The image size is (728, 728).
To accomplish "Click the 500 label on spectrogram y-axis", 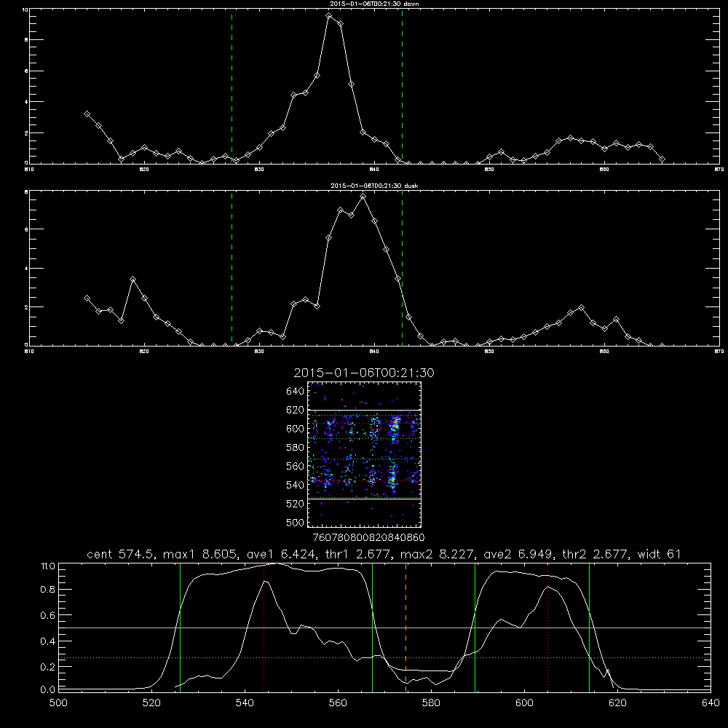I will (x=296, y=522).
